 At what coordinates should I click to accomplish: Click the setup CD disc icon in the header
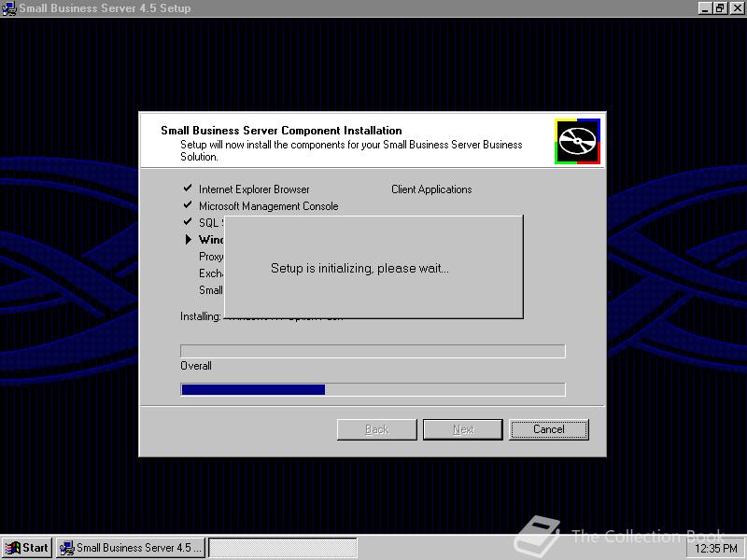[x=577, y=142]
